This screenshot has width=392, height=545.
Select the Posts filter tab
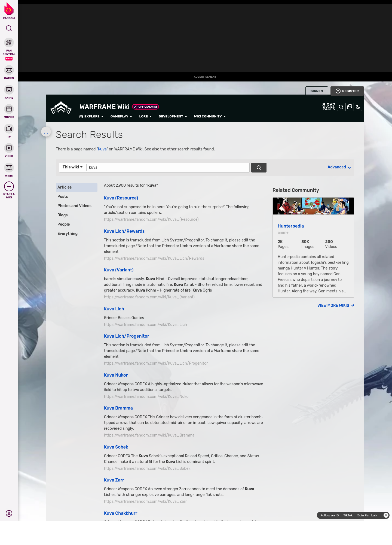[x=76, y=196]
